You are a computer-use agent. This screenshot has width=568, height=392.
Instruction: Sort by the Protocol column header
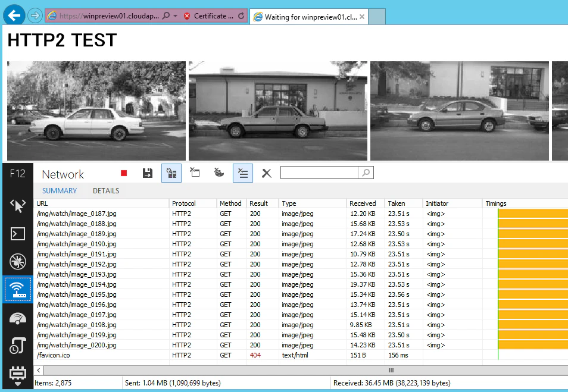tap(193, 203)
